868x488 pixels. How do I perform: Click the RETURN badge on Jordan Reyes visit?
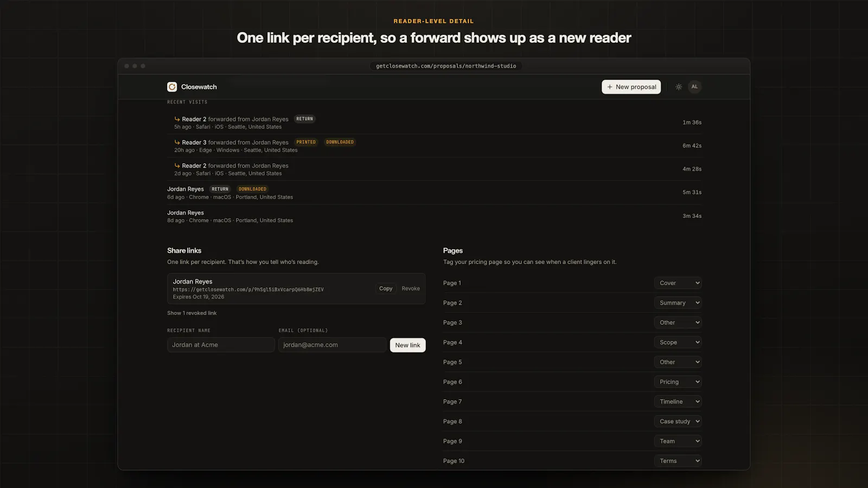point(220,189)
